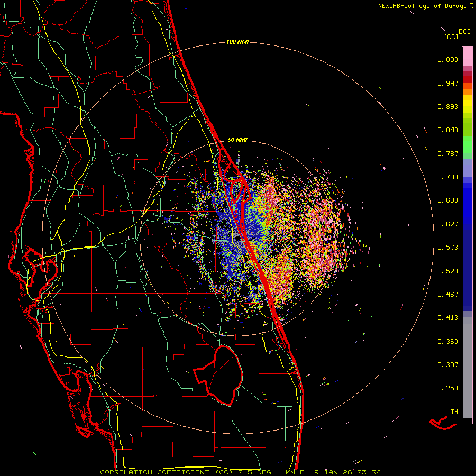Select the 0.573 legend value

point(448,248)
